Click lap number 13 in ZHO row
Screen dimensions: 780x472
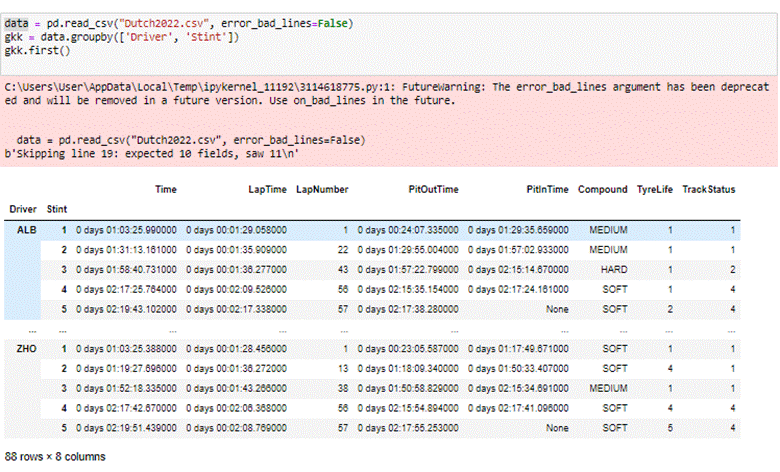343,369
